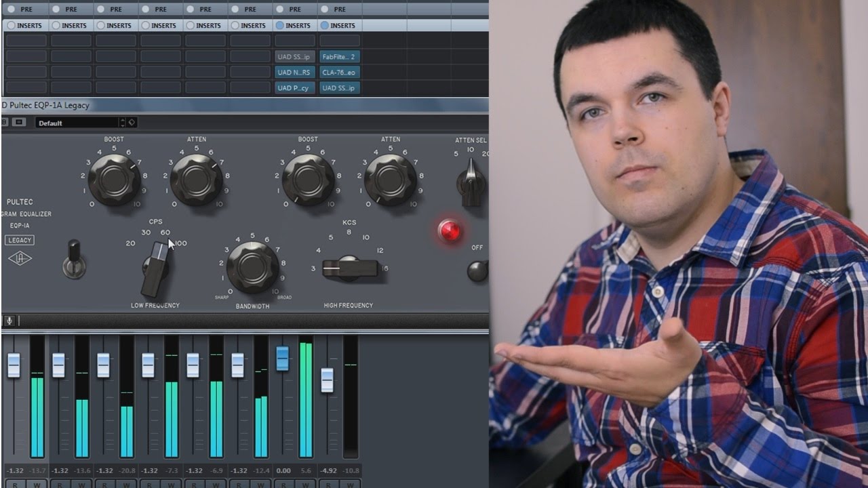868x488 pixels.
Task: Open the greyed-out bypassed UAD SS…ip insert
Action: point(295,57)
